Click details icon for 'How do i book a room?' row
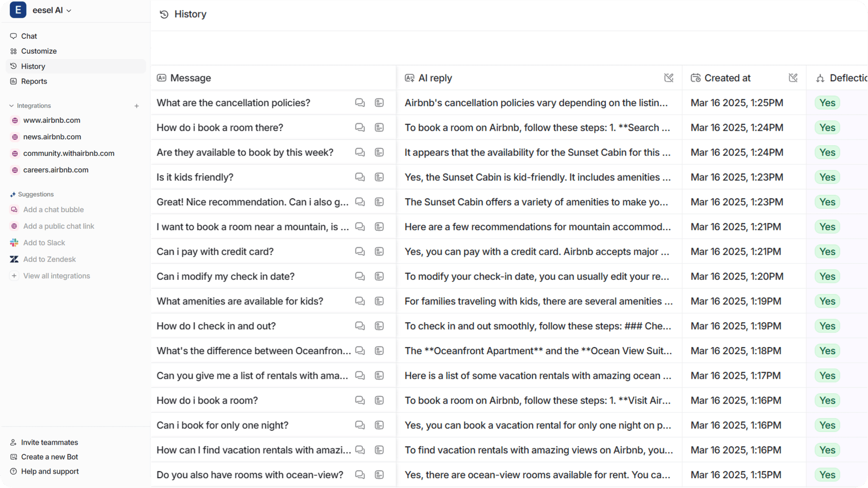 379,400
